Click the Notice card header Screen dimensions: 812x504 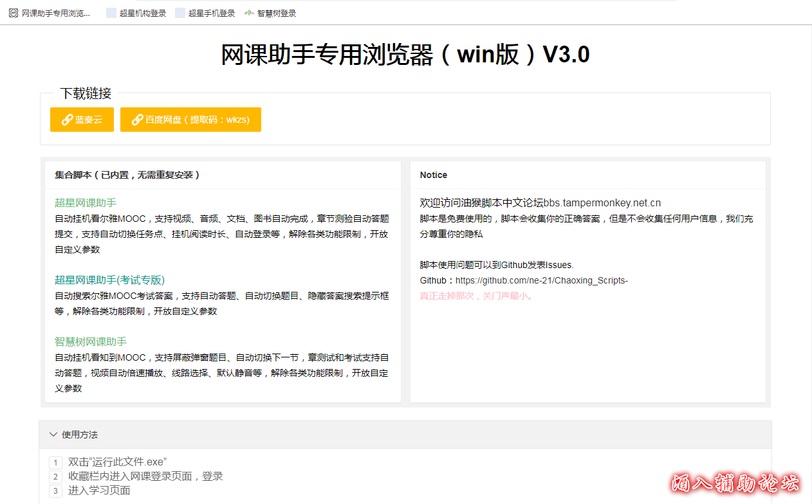(434, 175)
